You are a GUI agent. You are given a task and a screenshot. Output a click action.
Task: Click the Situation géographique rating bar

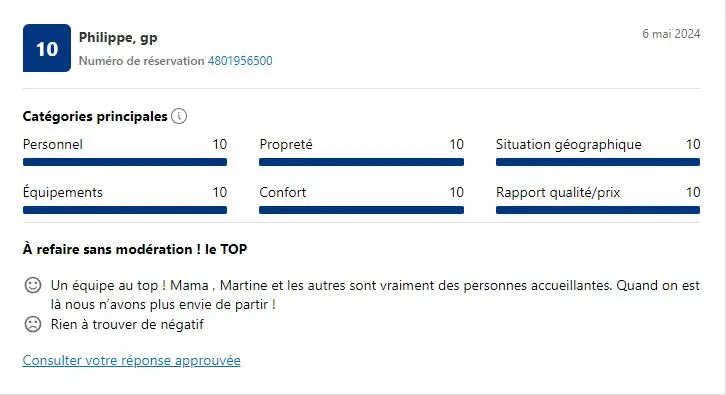tap(598, 162)
